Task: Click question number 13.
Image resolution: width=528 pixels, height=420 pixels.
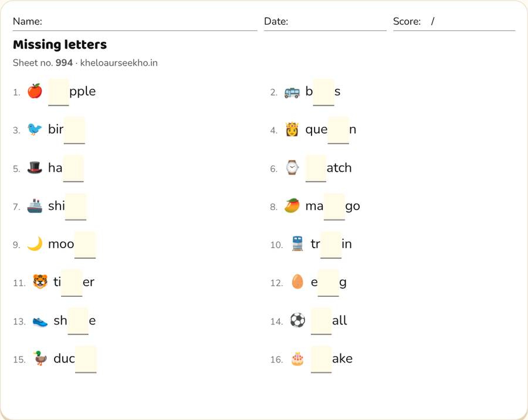Action: pos(19,321)
